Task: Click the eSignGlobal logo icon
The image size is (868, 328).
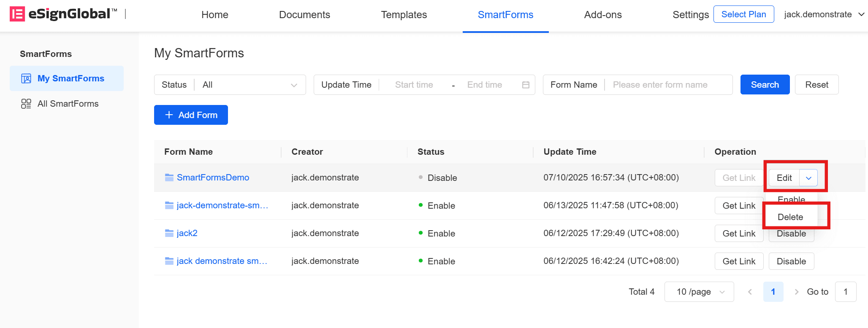Action: tap(17, 14)
